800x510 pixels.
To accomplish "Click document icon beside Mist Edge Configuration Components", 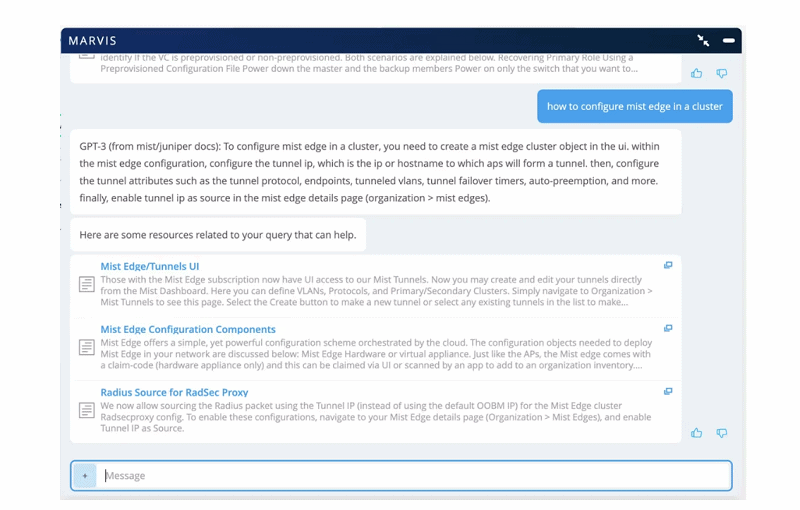I will (x=87, y=347).
